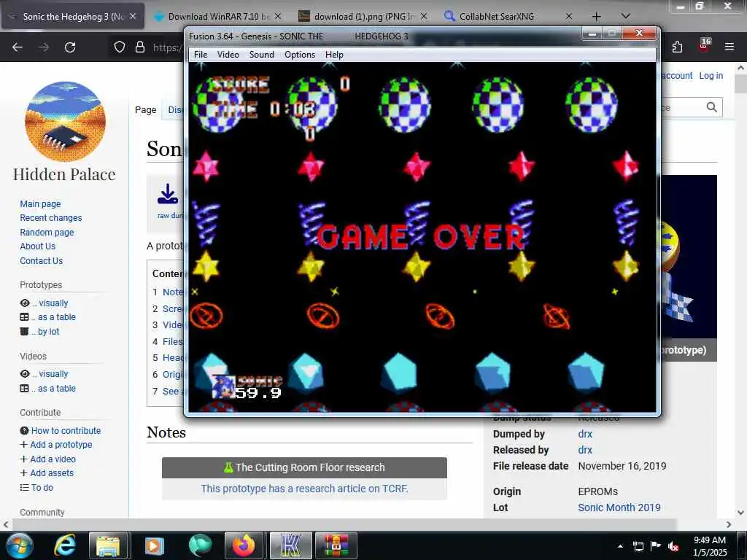Click drx next to Dumped by
Screen dimensions: 747x560
[x=585, y=434]
